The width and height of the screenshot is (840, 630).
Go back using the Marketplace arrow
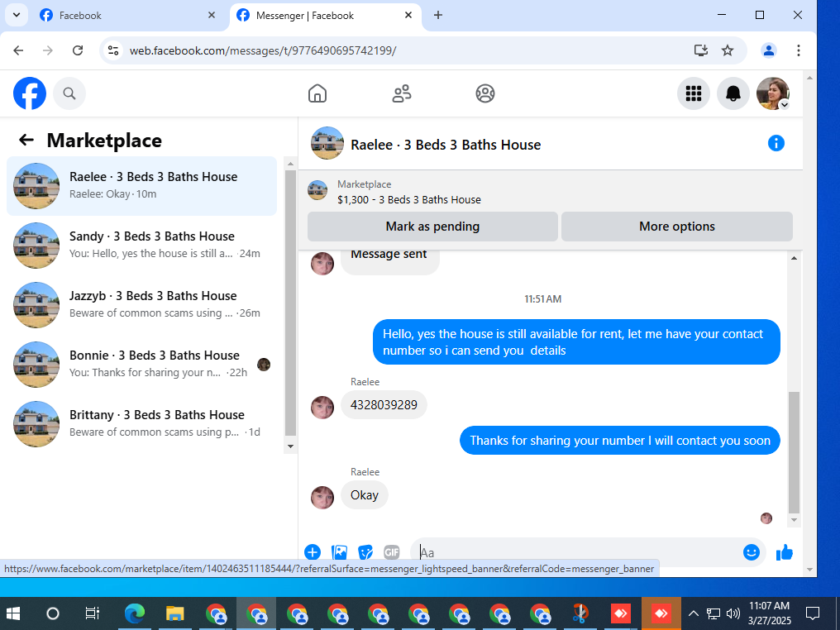[x=26, y=141]
